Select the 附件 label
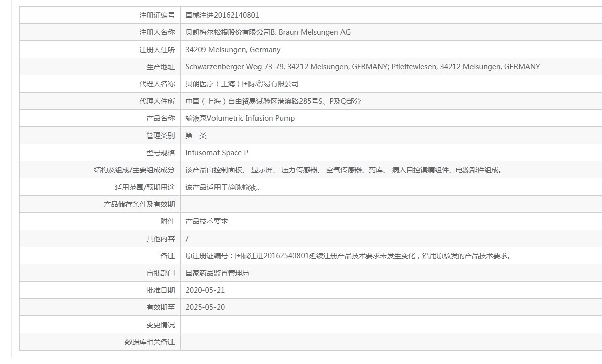 168,221
